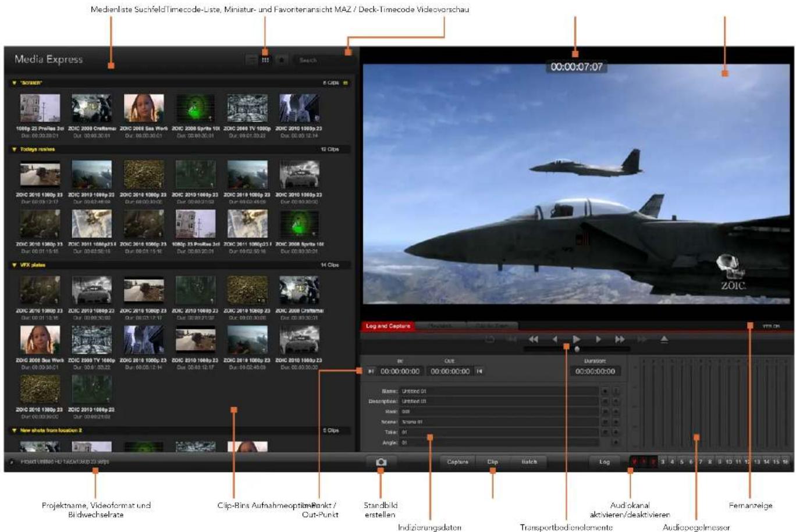Viewport: 796px width, 532px height.
Task: Step one frame backward
Action: coord(555,340)
